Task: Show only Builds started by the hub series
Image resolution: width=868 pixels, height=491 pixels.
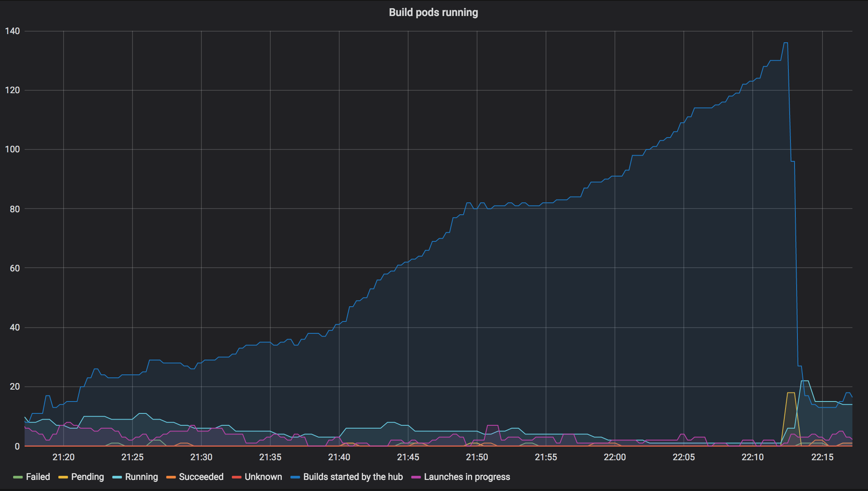Action: pyautogui.click(x=353, y=477)
